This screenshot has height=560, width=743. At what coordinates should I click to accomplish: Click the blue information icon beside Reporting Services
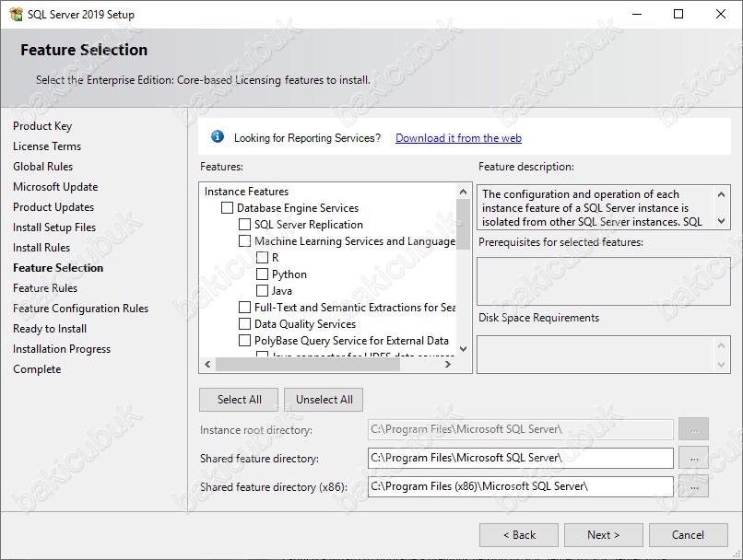[218, 137]
